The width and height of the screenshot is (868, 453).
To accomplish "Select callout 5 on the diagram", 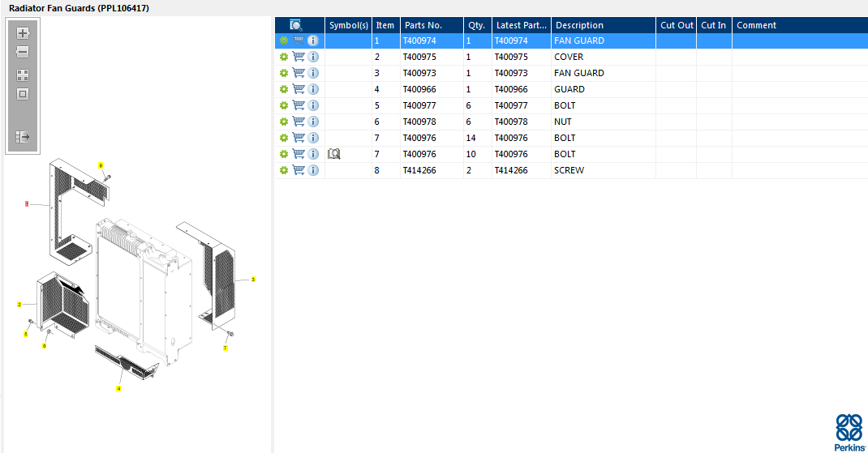I will pos(25,334).
